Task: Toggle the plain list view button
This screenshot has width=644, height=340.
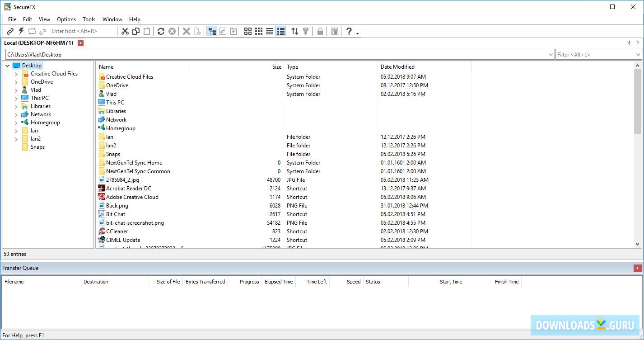Action: pyautogui.click(x=270, y=31)
